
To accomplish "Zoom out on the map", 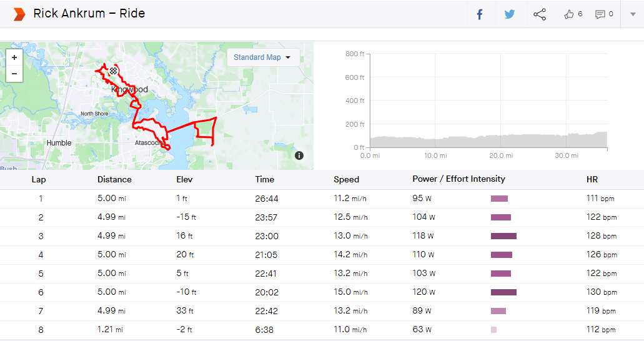I will point(14,74).
